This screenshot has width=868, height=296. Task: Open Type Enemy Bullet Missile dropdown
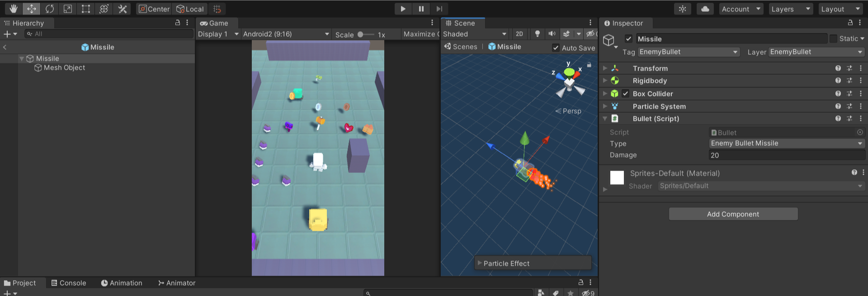coord(787,143)
